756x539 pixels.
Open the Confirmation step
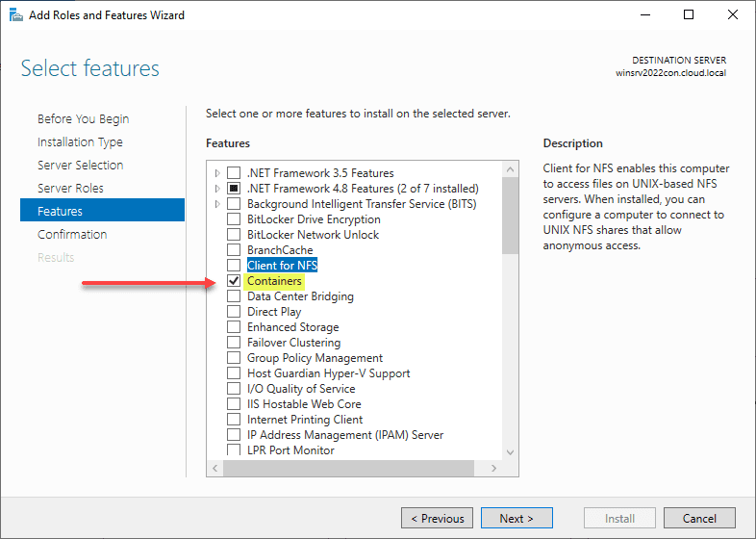(x=72, y=234)
